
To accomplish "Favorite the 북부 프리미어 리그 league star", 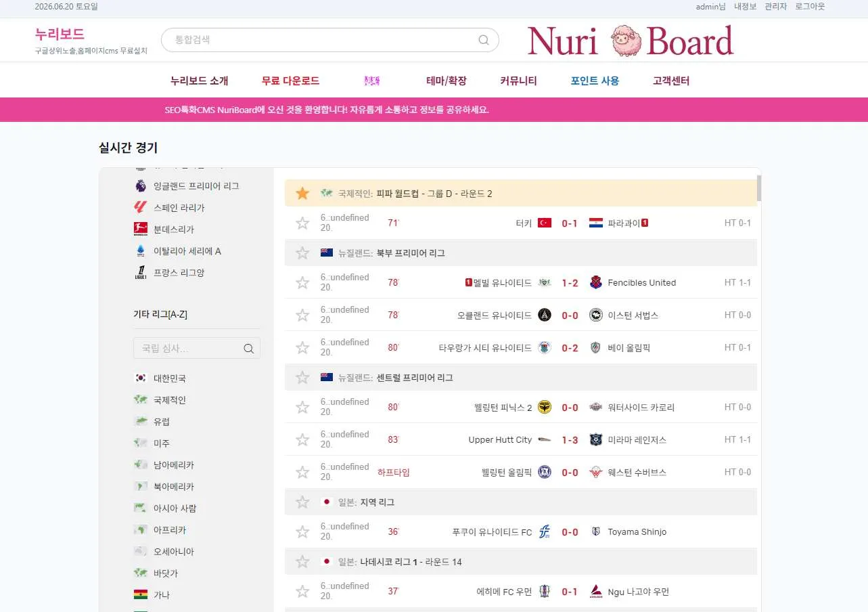I will pyautogui.click(x=302, y=253).
